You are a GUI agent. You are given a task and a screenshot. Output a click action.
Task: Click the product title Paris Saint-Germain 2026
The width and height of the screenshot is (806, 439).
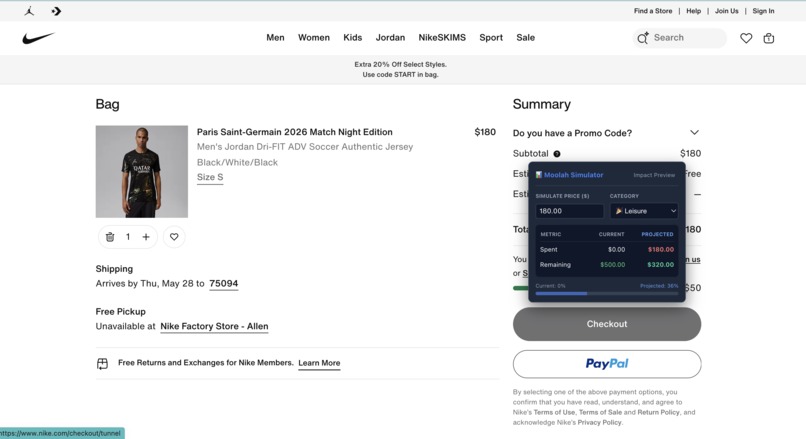click(x=295, y=132)
